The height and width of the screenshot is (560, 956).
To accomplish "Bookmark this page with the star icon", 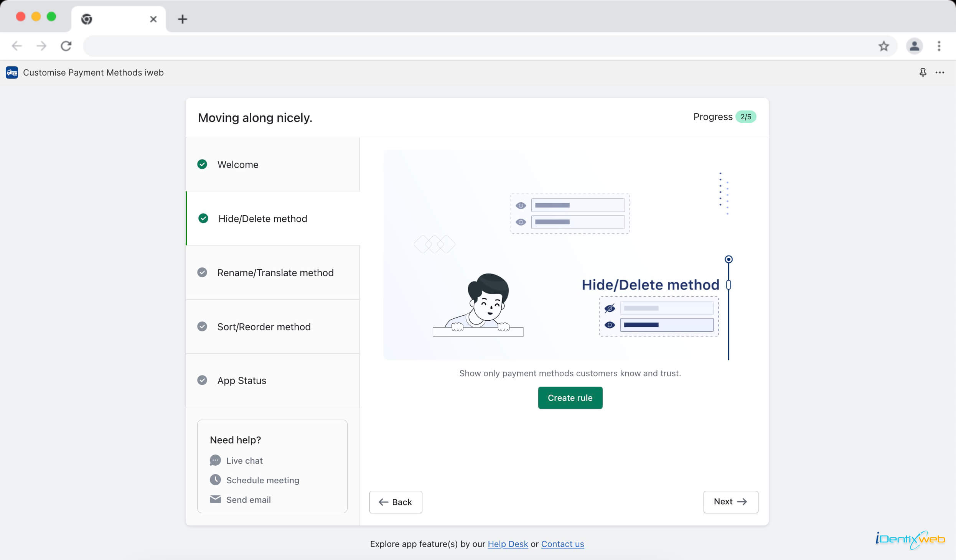I will click(883, 46).
